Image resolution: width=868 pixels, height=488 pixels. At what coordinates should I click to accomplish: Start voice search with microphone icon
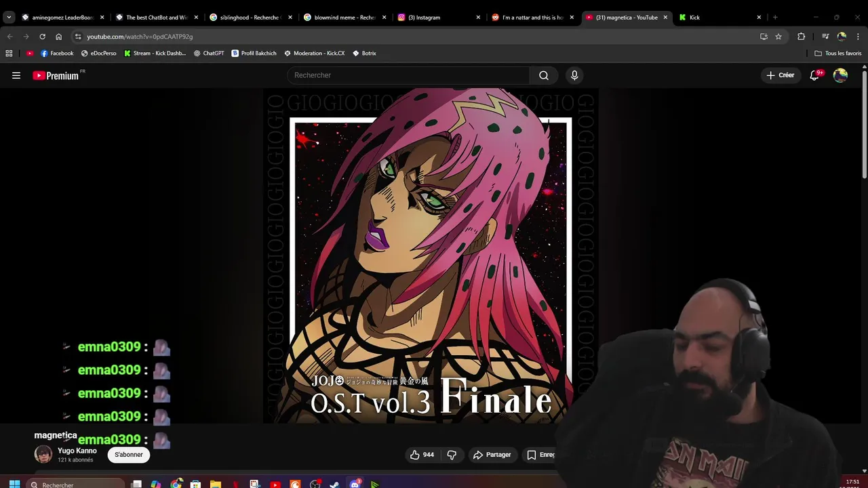click(x=574, y=75)
